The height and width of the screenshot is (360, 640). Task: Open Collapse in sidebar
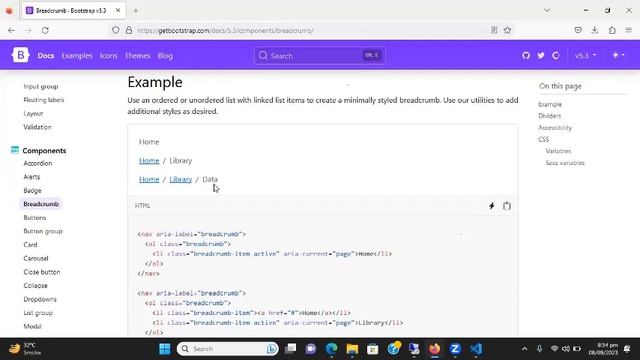(36, 286)
